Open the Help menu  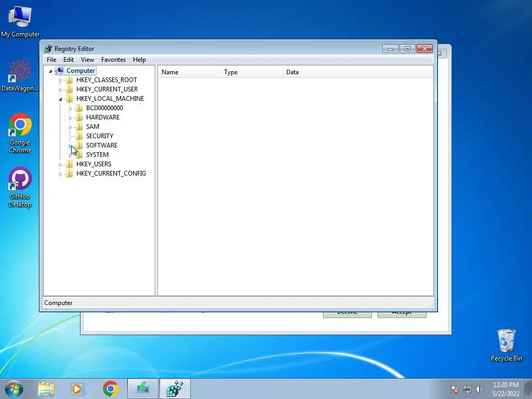139,60
